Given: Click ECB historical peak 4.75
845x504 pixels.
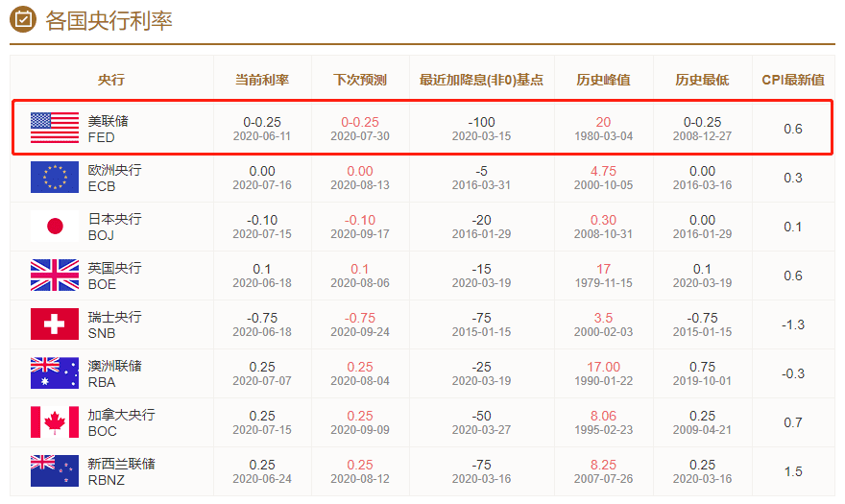Looking at the screenshot, I should coord(603,172).
